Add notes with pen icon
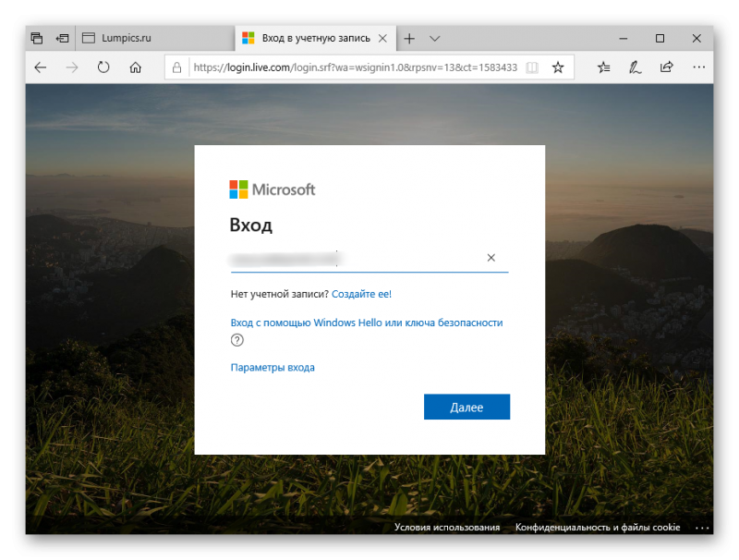 coord(635,67)
